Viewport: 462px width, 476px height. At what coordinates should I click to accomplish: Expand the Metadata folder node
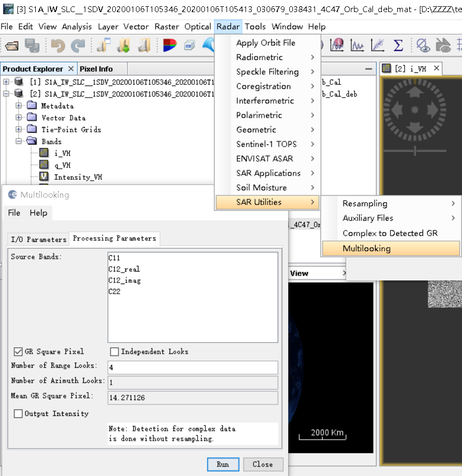19,105
